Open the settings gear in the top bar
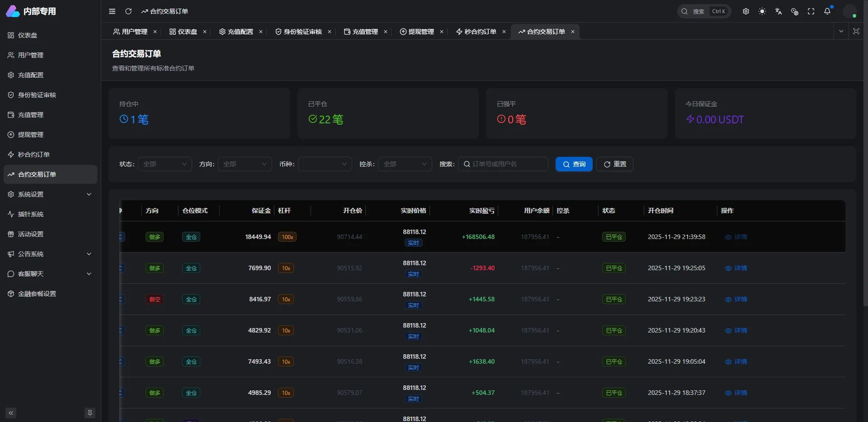 coord(746,11)
